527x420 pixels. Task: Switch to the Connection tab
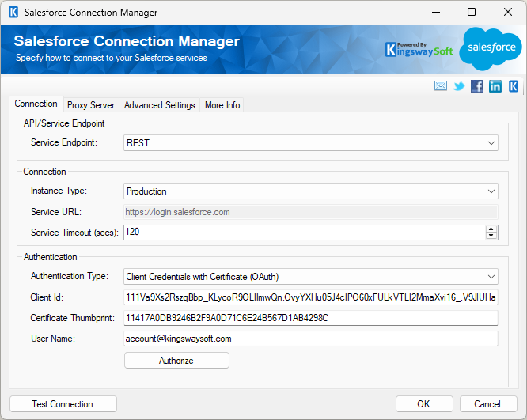click(x=36, y=104)
